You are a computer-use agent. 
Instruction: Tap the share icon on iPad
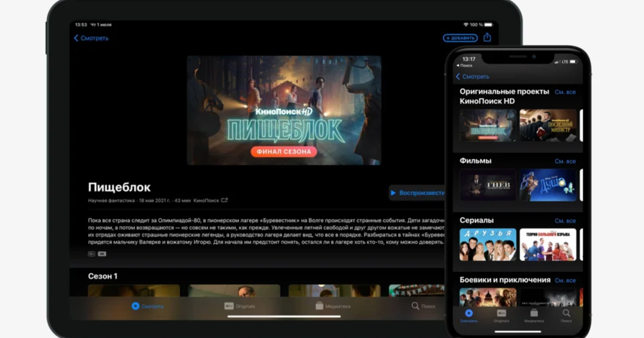click(x=487, y=38)
